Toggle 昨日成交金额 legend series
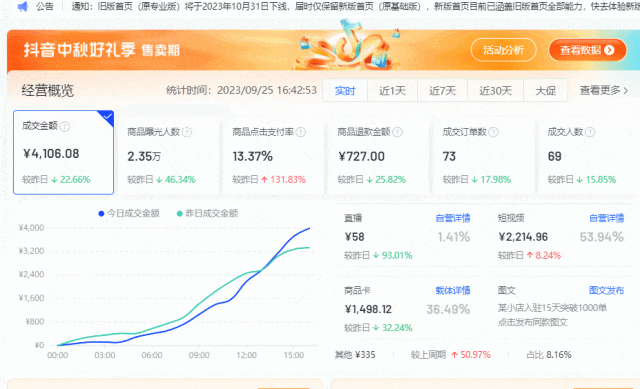This screenshot has width=640, height=389. point(207,213)
